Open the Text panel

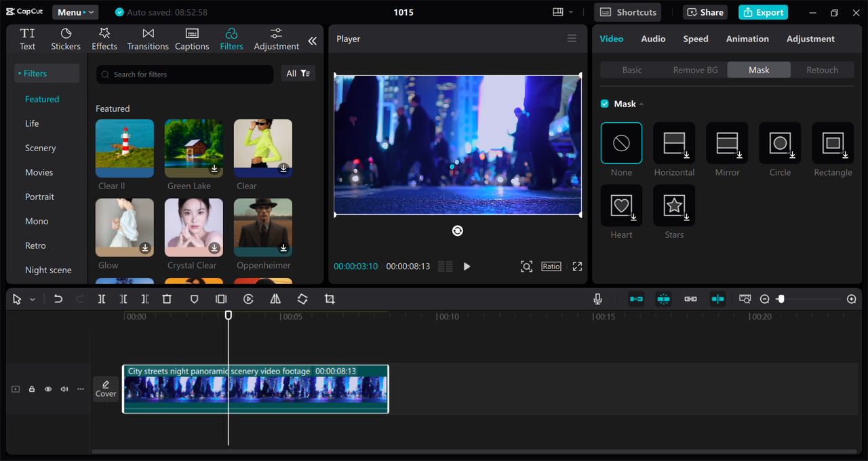pos(27,39)
